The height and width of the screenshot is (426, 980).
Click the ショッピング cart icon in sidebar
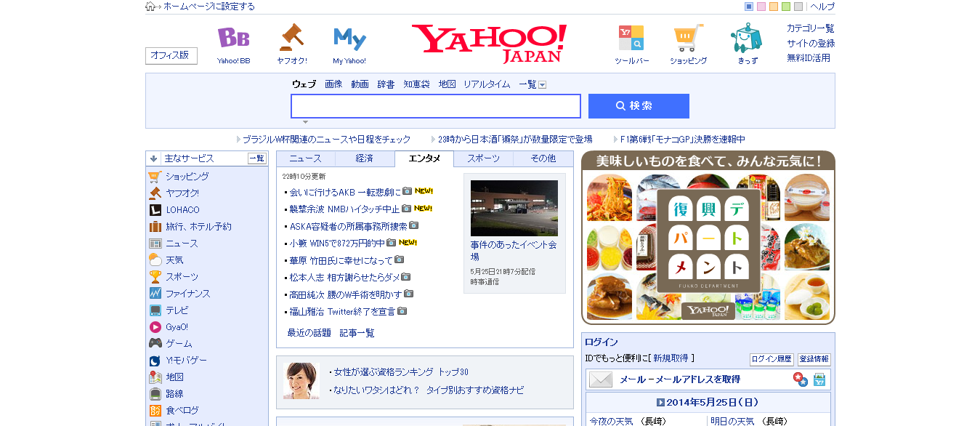(155, 177)
